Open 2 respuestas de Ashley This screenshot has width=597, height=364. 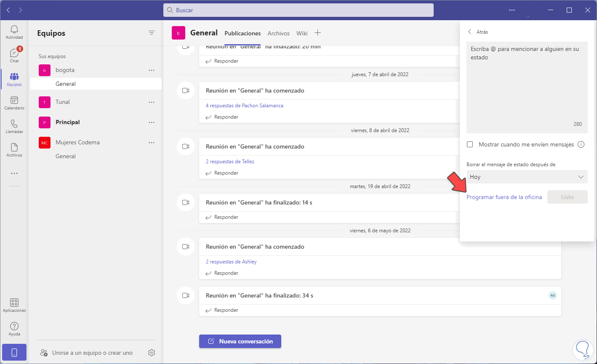pos(231,262)
